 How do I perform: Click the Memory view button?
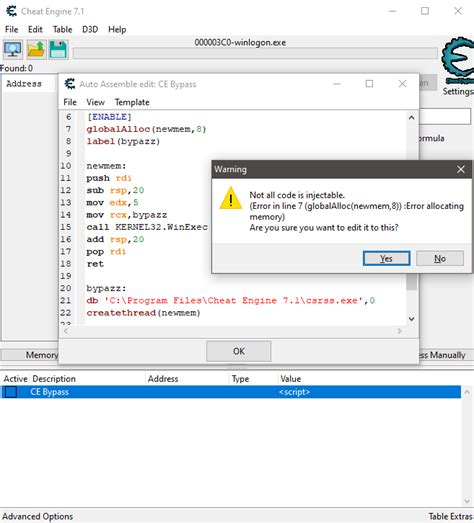pos(30,355)
